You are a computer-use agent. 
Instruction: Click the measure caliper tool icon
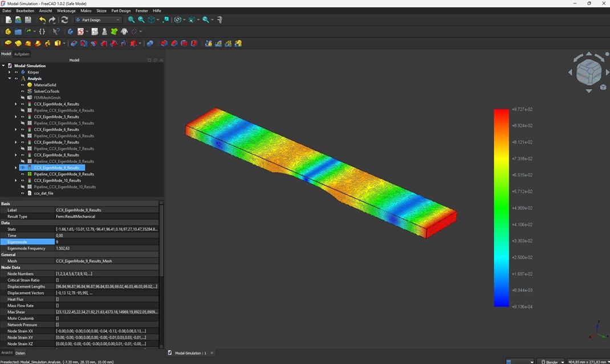point(219,20)
